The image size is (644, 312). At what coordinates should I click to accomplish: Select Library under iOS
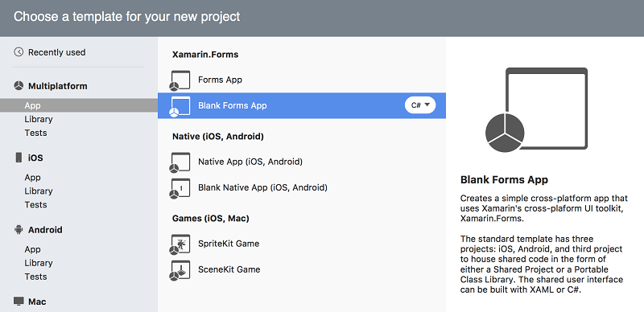coord(38,191)
